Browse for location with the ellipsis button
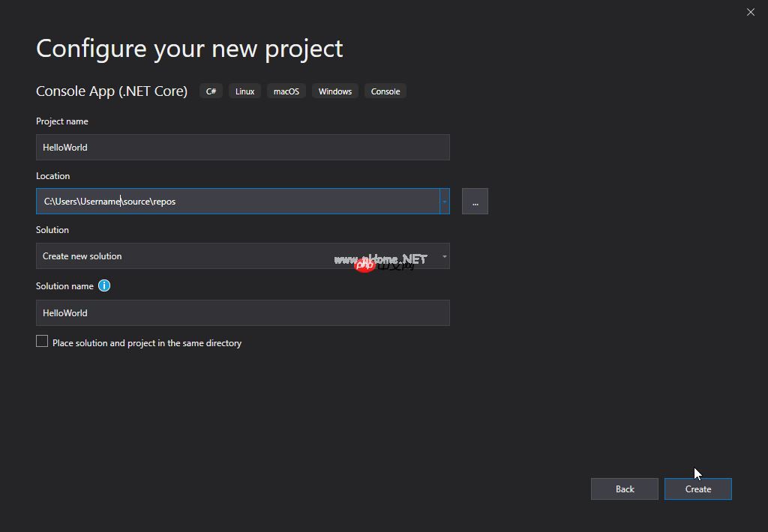This screenshot has width=768, height=532. tap(475, 202)
